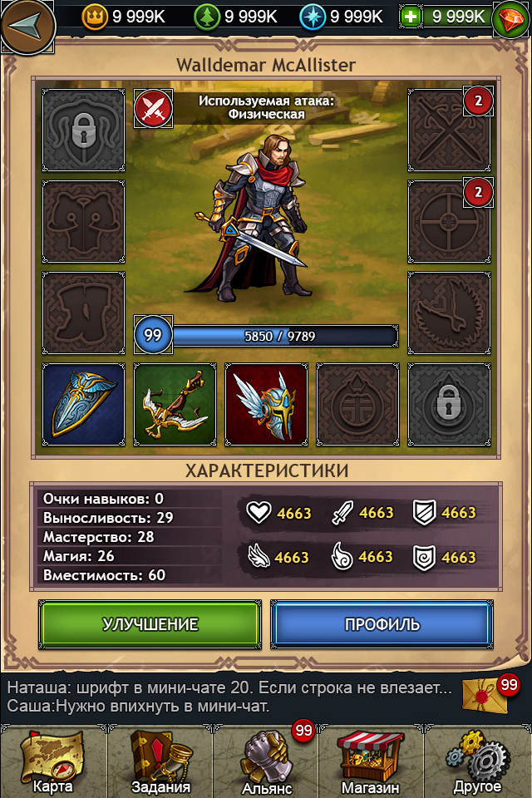The height and width of the screenshot is (798, 532).
Task: Open the locked helmet slot at top left
Action: pyautogui.click(x=83, y=131)
